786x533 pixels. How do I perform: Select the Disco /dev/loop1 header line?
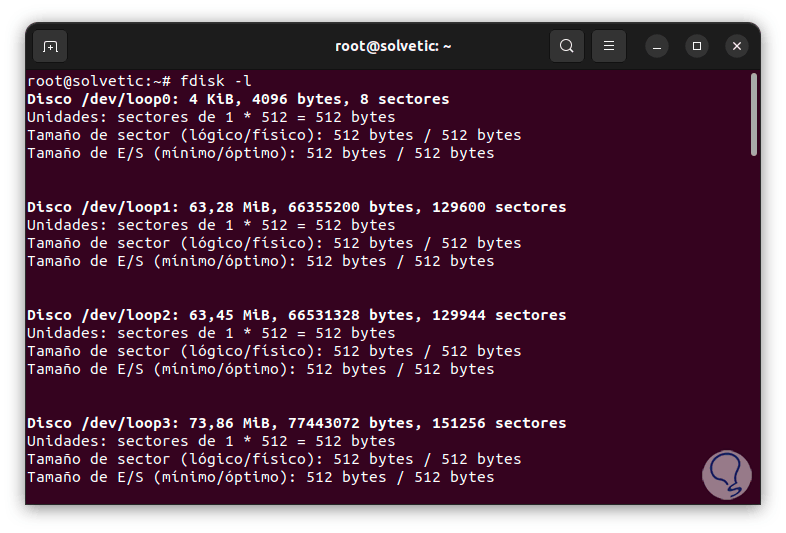[x=296, y=207]
